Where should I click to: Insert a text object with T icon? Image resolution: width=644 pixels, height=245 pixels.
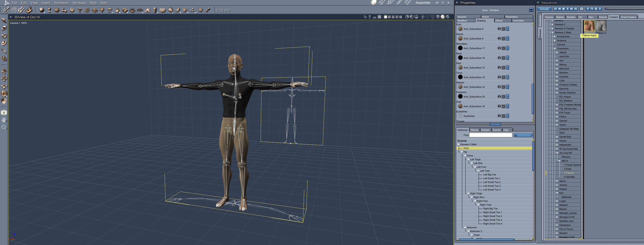tap(79, 10)
